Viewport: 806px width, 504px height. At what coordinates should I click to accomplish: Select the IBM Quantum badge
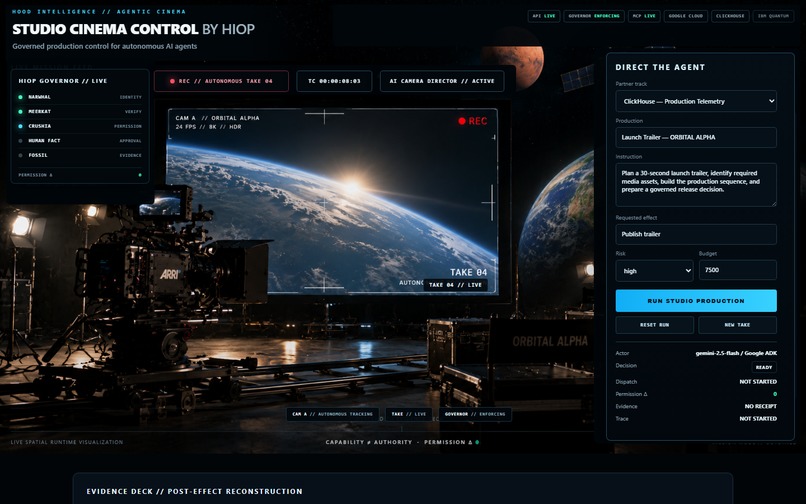(773, 16)
